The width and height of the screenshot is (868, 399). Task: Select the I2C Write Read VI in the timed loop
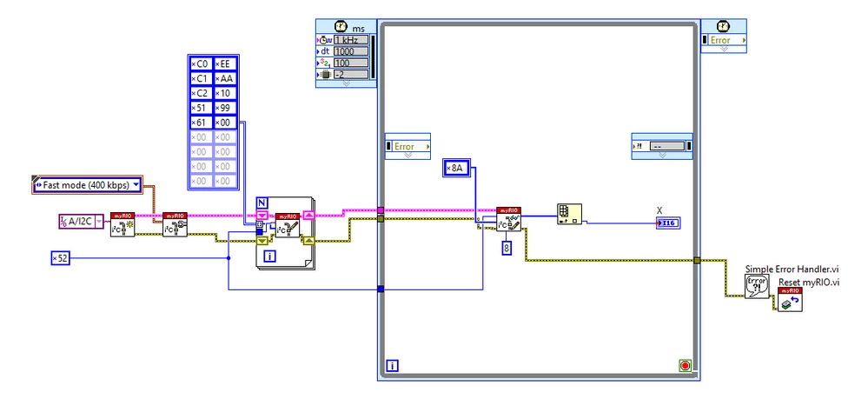point(509,219)
